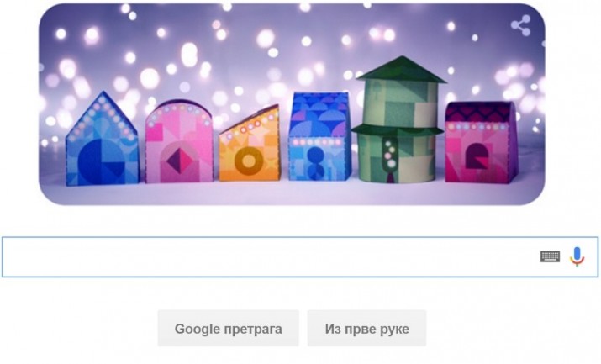Select the pink arched-roof paper house
The width and height of the screenshot is (601, 364).
(x=179, y=142)
